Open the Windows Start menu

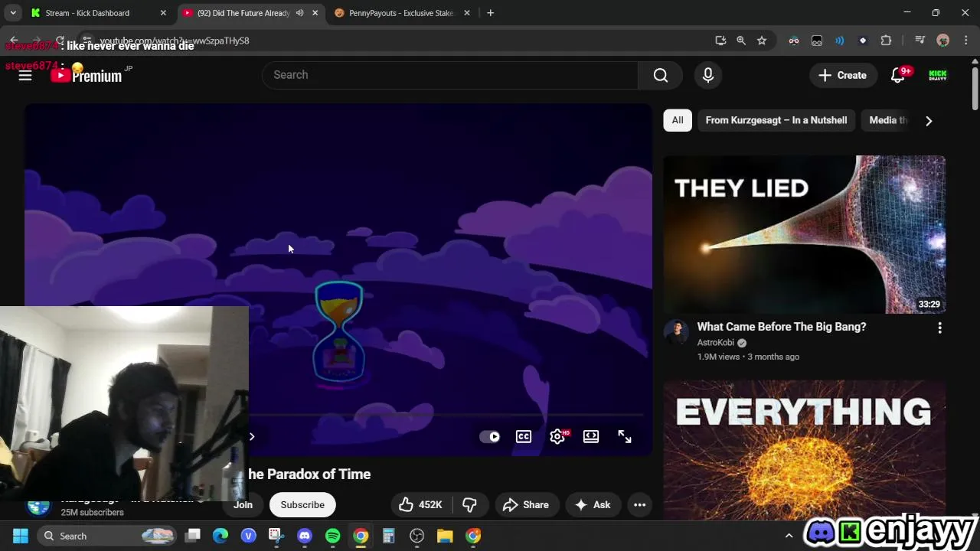21,536
